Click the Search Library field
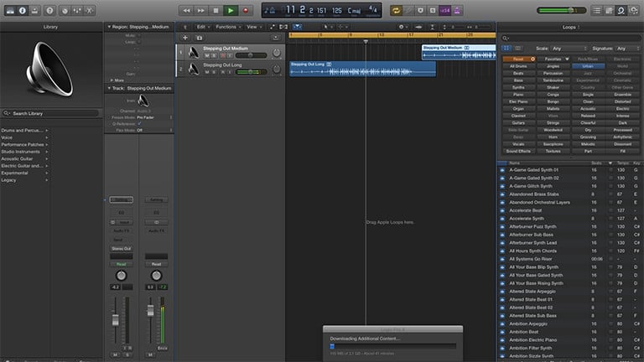644x362 pixels. click(x=51, y=113)
